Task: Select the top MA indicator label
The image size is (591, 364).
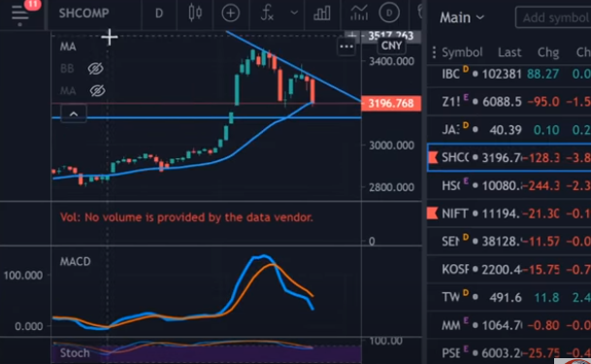Action: 68,47
